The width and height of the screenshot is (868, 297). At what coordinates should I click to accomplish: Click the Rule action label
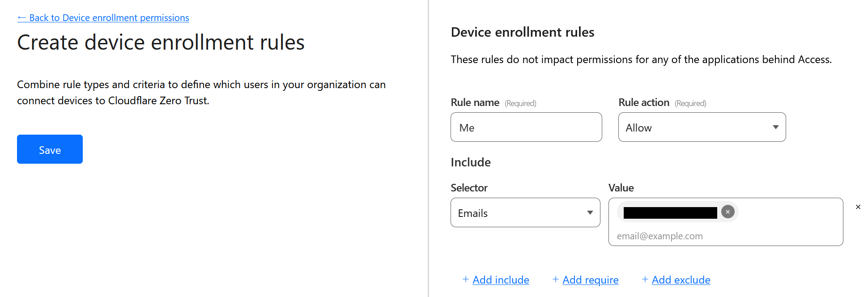click(643, 102)
